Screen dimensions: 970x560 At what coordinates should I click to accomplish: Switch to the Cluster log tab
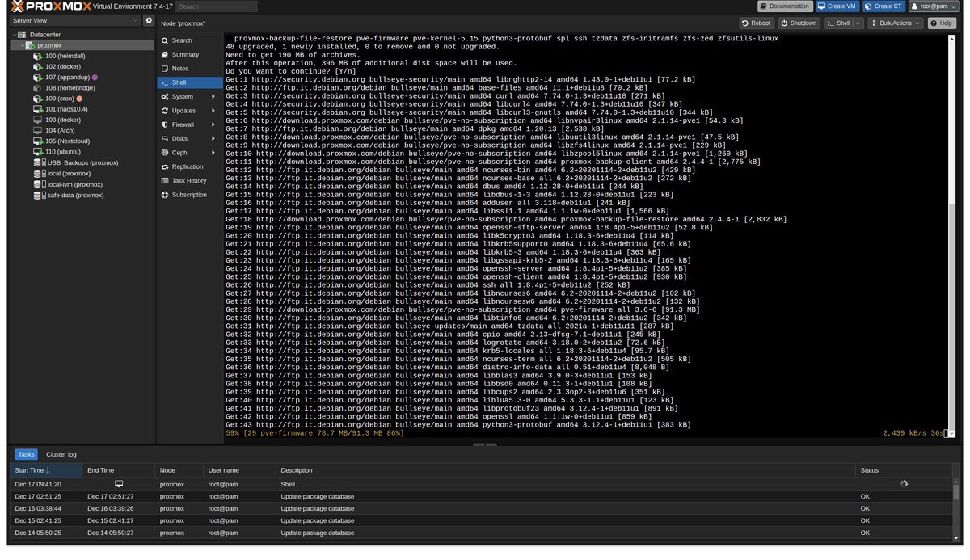(x=61, y=454)
